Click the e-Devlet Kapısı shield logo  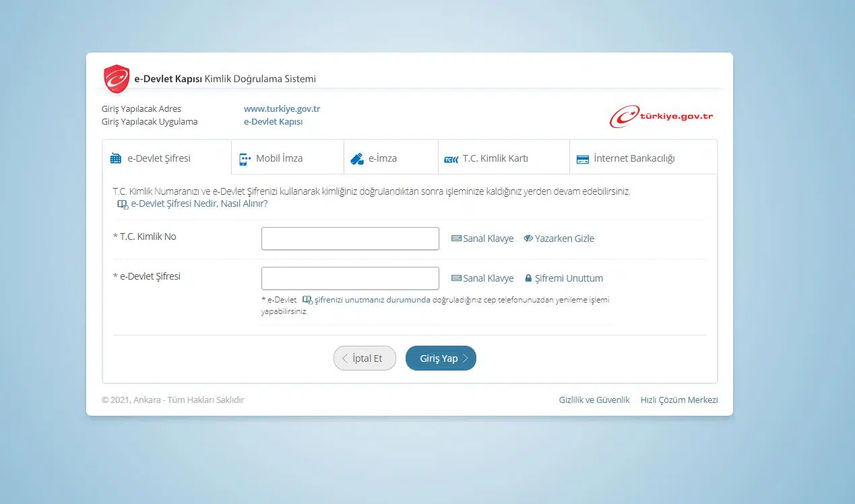pos(116,79)
